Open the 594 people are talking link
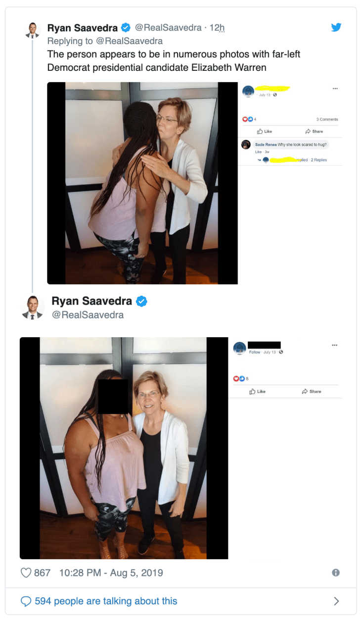The height and width of the screenshot is (623, 364). 105,601
